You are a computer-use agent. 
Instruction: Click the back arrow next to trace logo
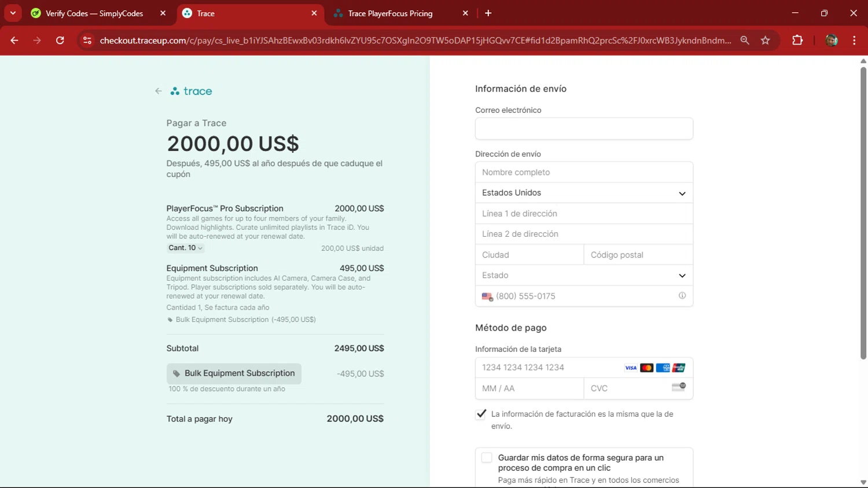click(x=158, y=91)
